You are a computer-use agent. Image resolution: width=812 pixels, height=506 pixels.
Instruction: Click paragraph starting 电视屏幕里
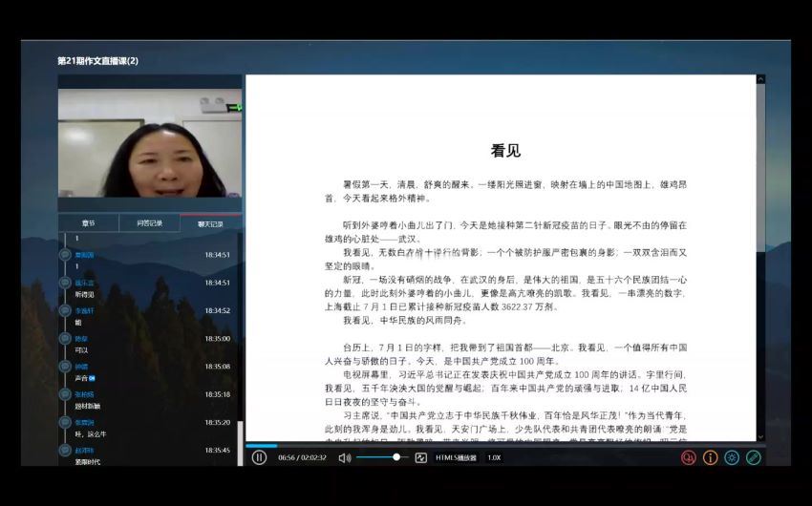505,388
